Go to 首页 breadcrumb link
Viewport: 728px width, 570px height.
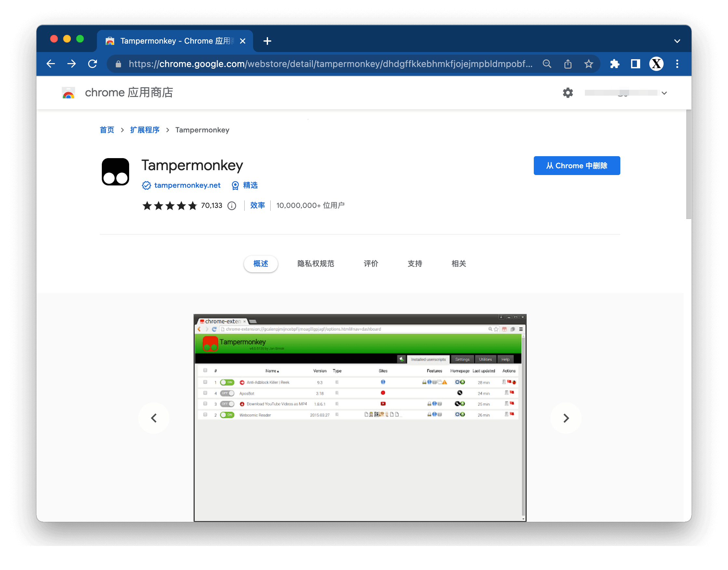(107, 130)
